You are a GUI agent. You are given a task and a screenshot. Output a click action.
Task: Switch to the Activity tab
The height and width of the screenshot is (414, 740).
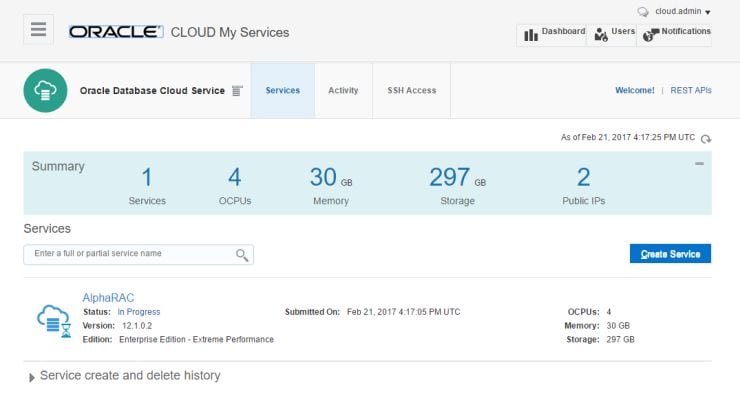coord(343,91)
